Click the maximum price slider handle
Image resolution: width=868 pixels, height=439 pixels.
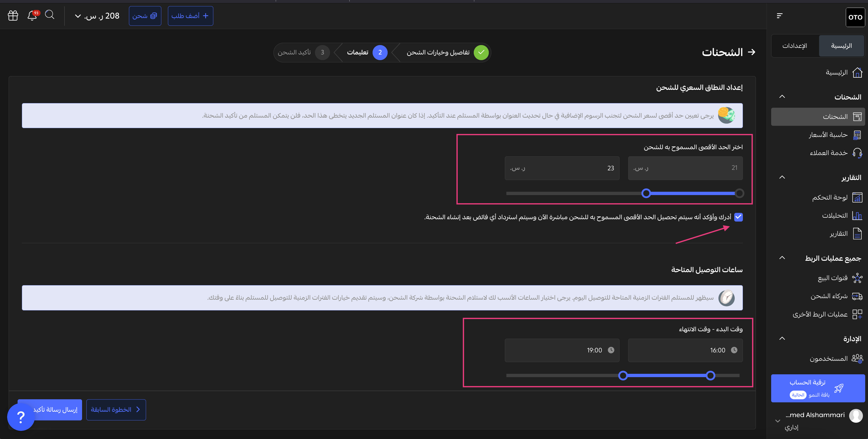click(x=646, y=193)
